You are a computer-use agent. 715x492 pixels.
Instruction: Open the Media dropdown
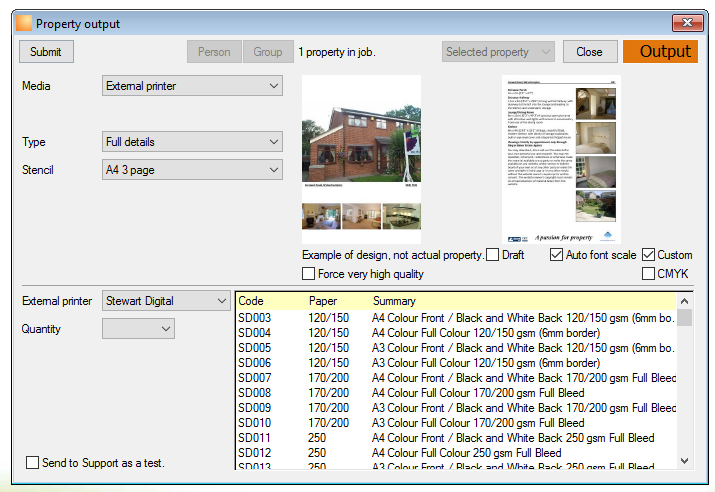click(x=192, y=86)
